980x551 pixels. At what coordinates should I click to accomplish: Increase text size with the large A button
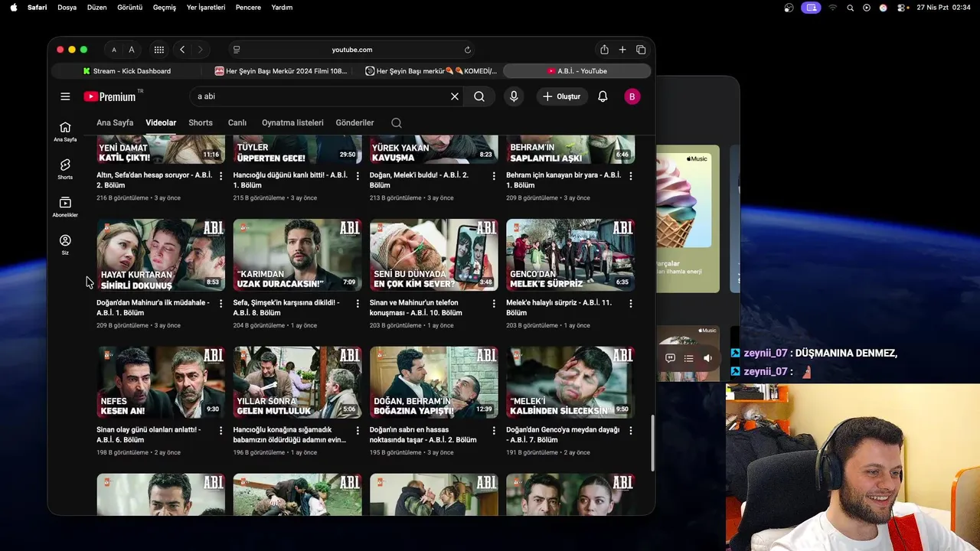pos(132,50)
